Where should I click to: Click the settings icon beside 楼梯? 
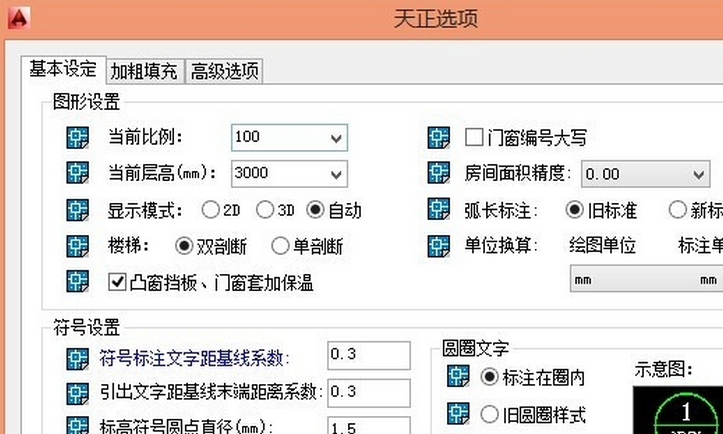77,246
